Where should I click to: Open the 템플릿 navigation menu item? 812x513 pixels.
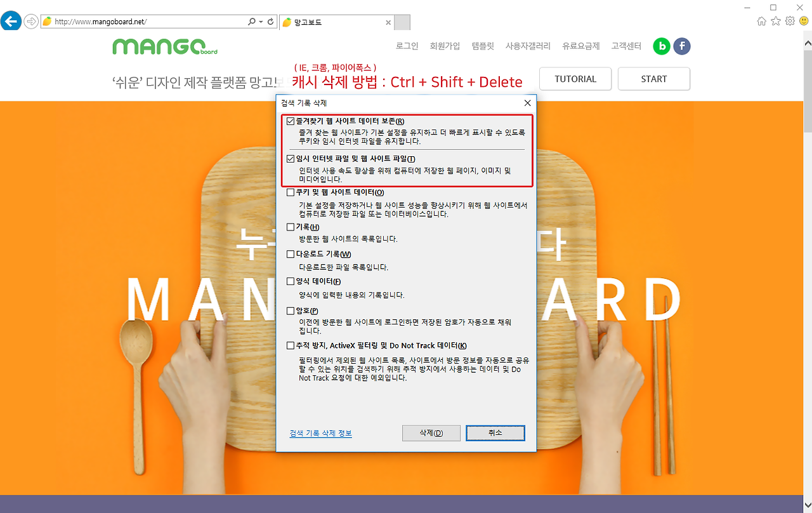click(483, 46)
